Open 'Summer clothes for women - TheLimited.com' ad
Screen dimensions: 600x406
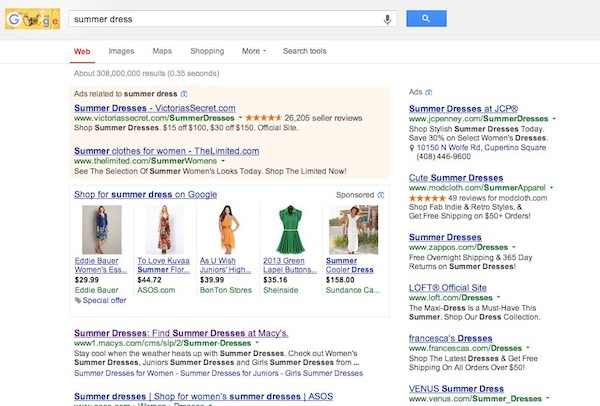166,151
